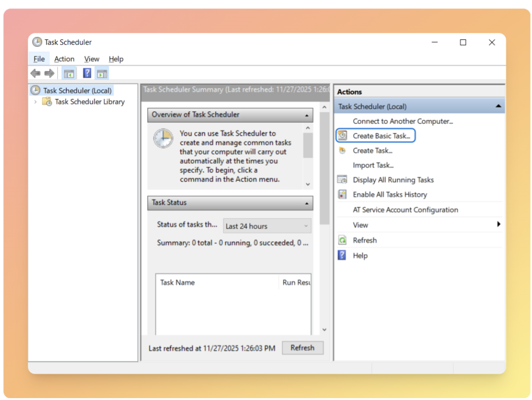Screen dimensions: 532x400
Task: Click the green Refresh icon in Actions
Action: (342, 240)
